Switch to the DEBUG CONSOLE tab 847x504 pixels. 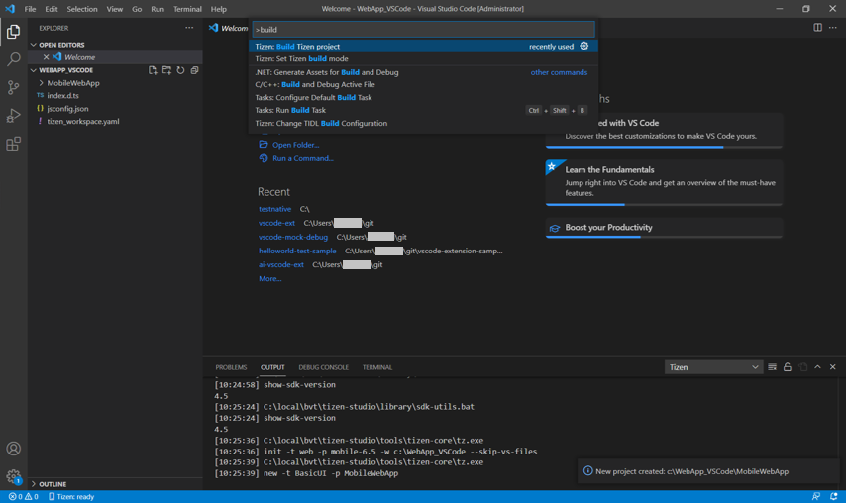(x=323, y=367)
